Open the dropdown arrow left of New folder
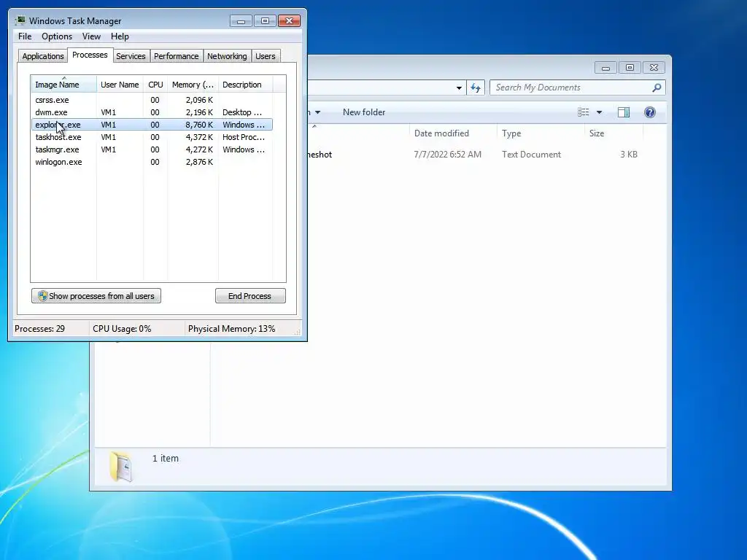This screenshot has width=747, height=560. click(318, 112)
